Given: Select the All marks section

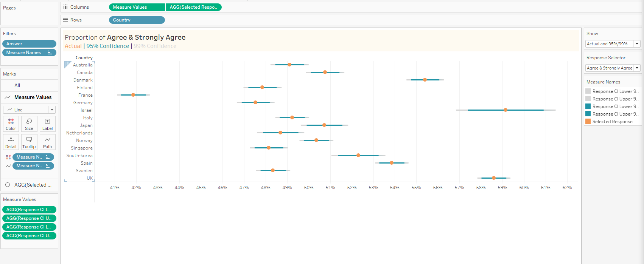Looking at the screenshot, I should click(x=17, y=85).
